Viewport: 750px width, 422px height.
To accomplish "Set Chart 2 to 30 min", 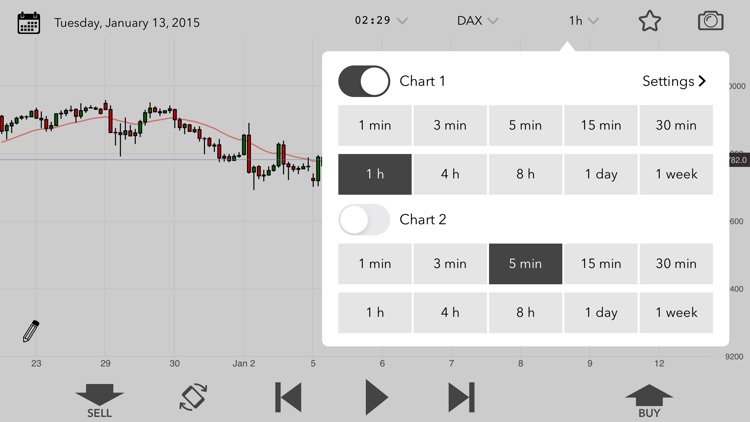I will tap(676, 264).
